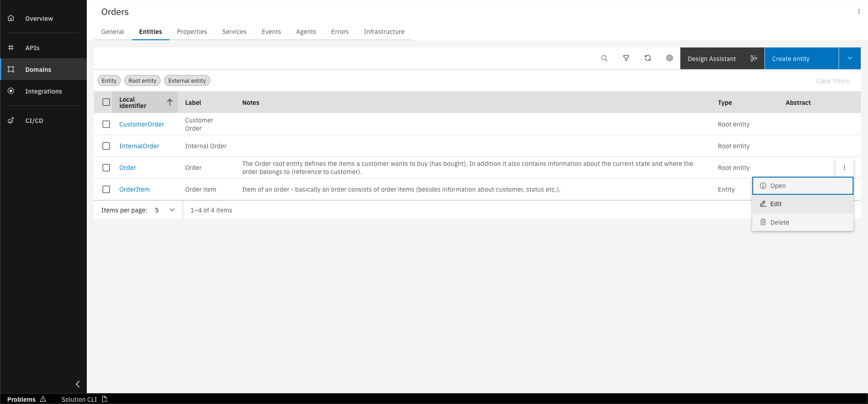Viewport: 868px width, 404px height.
Task: Remove the Root entity filter chip
Action: [142, 81]
